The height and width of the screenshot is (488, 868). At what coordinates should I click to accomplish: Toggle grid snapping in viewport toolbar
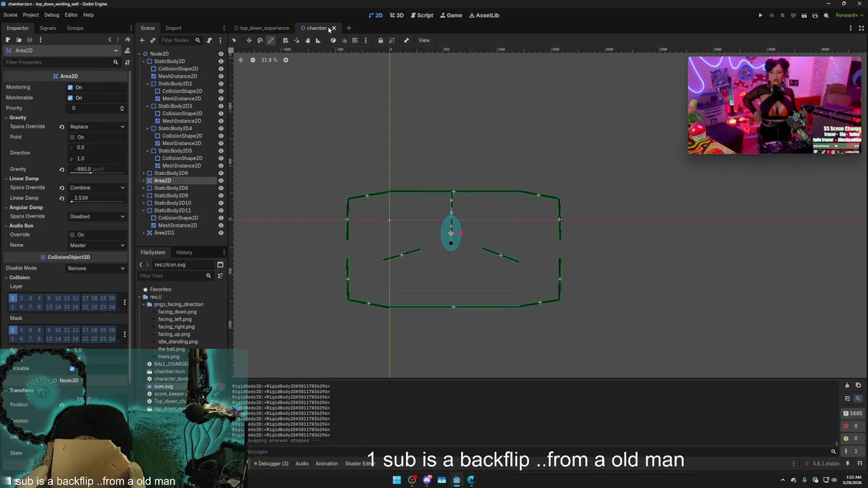pyautogui.click(x=355, y=40)
